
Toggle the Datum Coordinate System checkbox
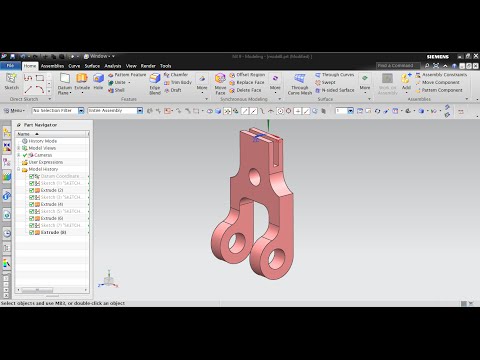(31, 176)
